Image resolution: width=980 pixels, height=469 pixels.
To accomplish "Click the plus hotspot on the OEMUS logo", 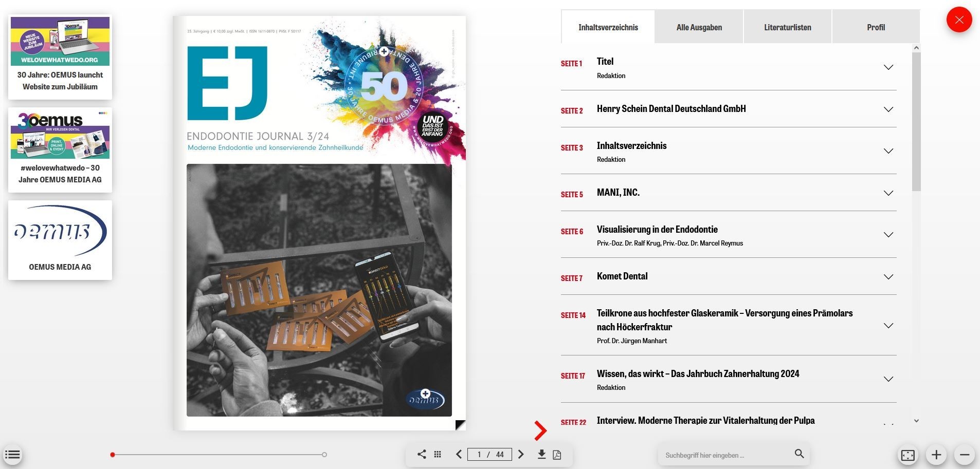I will pyautogui.click(x=425, y=394).
